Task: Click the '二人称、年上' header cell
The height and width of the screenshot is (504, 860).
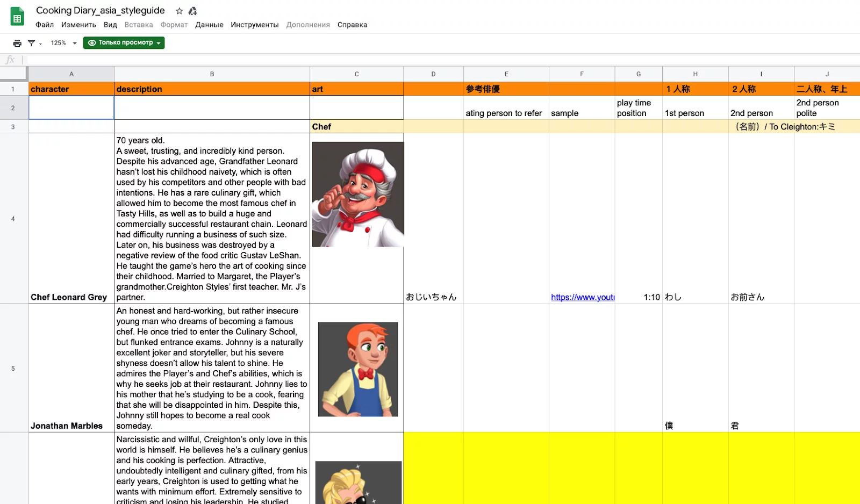Action: pos(827,89)
